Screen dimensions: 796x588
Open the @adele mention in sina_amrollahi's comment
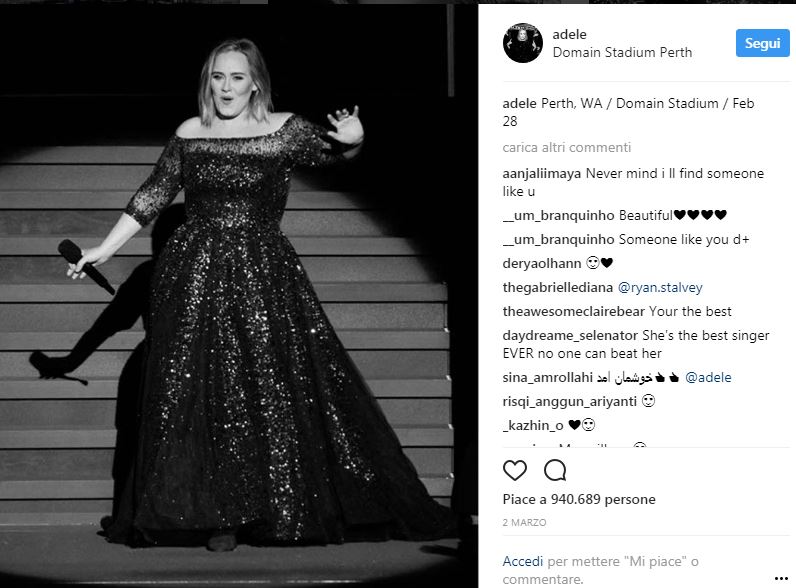[709, 377]
